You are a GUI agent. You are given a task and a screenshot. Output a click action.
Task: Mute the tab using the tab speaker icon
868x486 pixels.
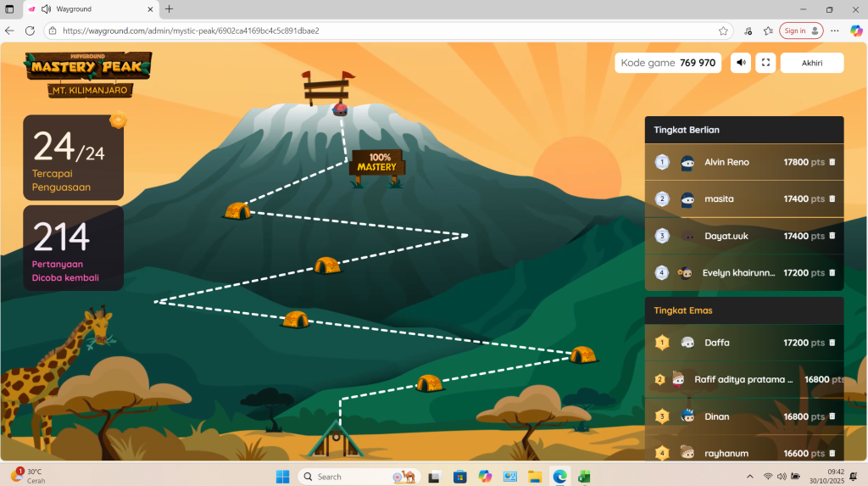(x=45, y=9)
